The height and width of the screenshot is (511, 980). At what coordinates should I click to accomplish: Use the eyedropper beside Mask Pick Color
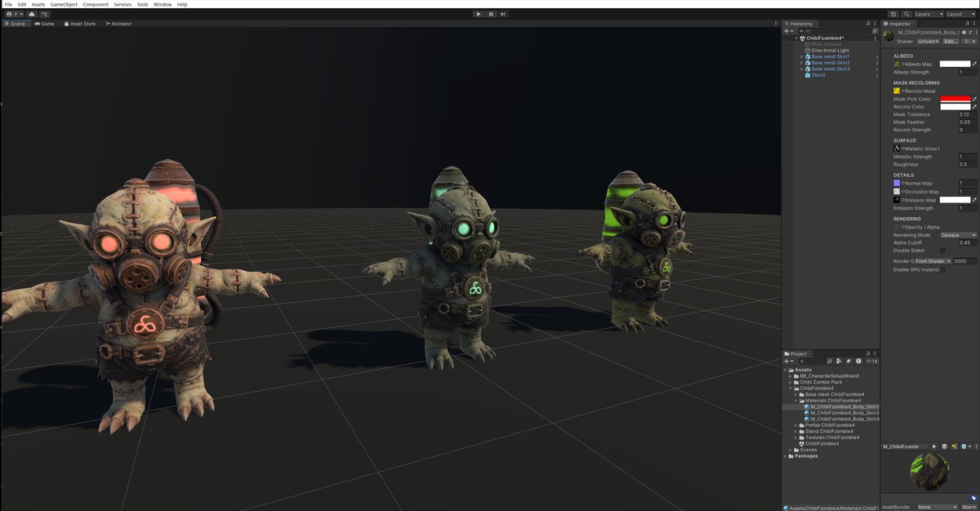(974, 99)
